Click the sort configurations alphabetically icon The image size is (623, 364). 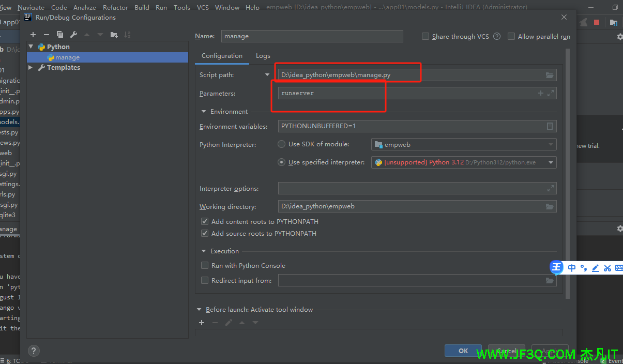[127, 35]
